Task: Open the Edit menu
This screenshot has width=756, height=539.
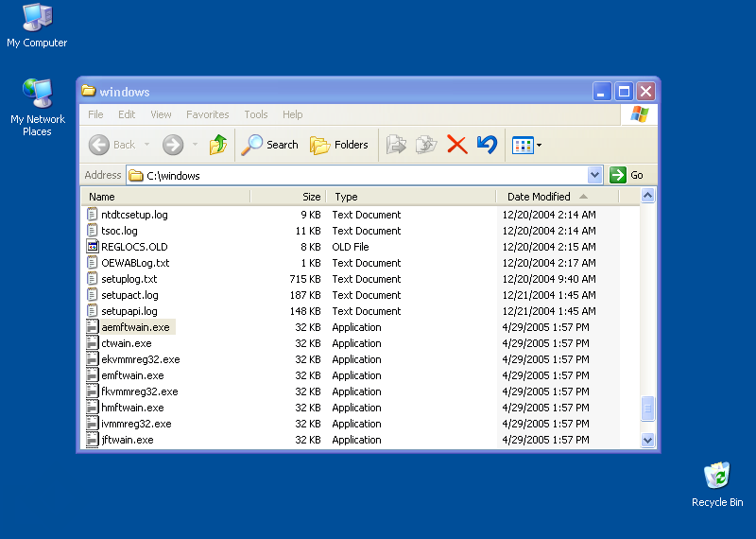Action: pyautogui.click(x=127, y=114)
